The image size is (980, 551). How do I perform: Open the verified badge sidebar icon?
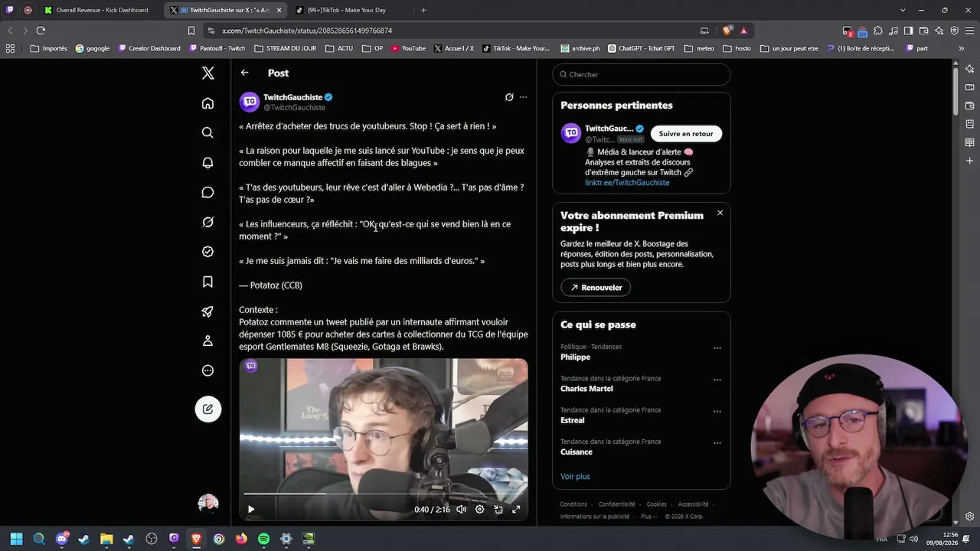(207, 252)
